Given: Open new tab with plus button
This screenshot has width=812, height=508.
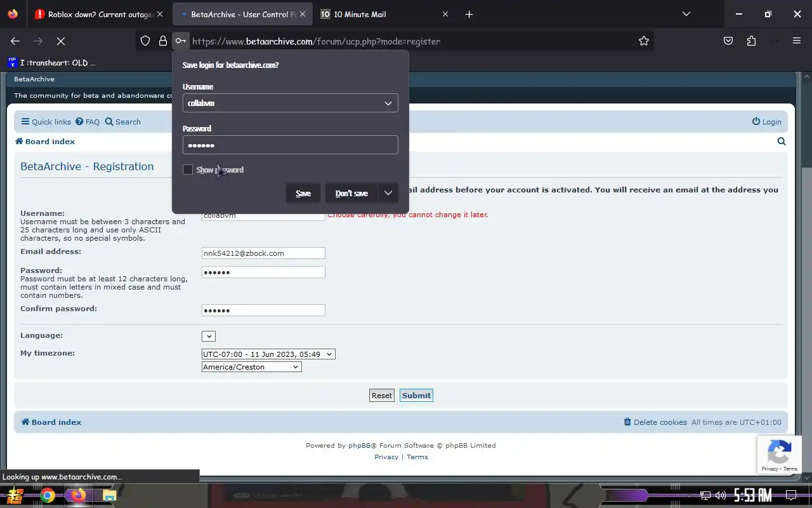Looking at the screenshot, I should (469, 15).
